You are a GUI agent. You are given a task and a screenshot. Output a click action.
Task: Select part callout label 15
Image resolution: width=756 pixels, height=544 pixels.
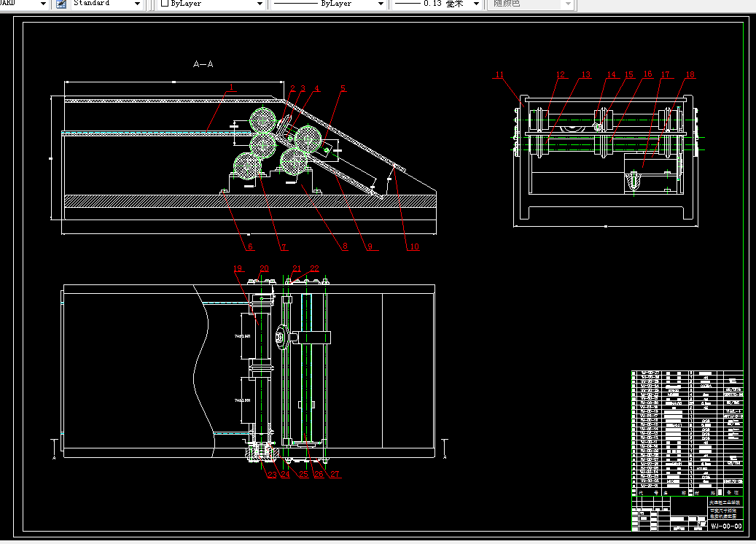628,75
